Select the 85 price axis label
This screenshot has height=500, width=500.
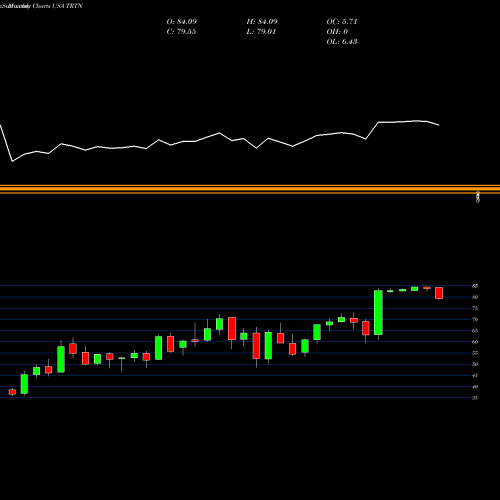[x=475, y=286]
